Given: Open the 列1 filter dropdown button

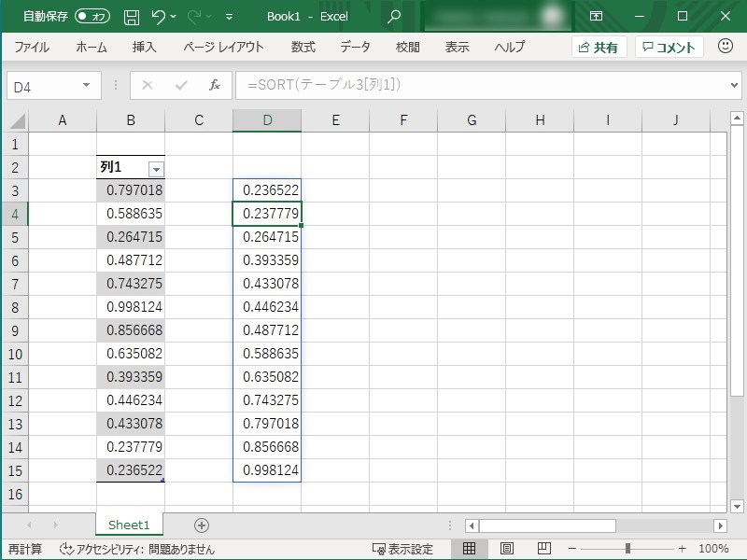Looking at the screenshot, I should point(156,169).
